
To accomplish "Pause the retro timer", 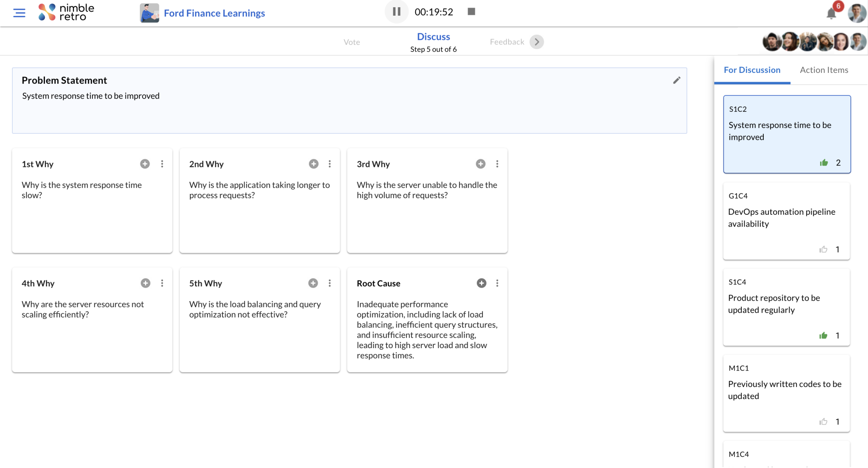I will coord(397,12).
